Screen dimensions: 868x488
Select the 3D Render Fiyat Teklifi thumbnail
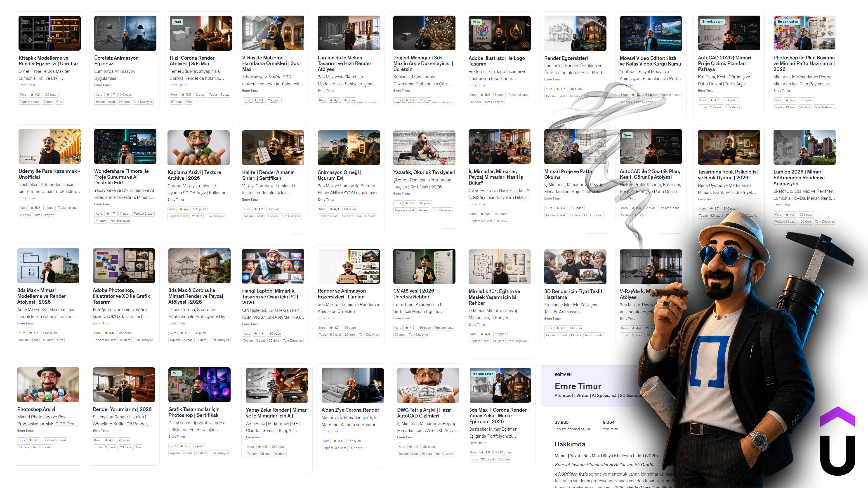coord(575,267)
